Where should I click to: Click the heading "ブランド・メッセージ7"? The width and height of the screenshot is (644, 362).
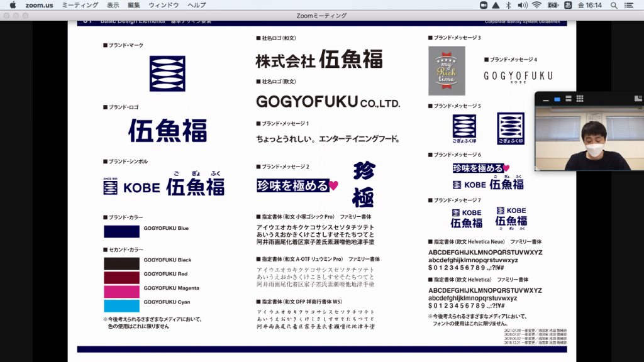(455, 200)
